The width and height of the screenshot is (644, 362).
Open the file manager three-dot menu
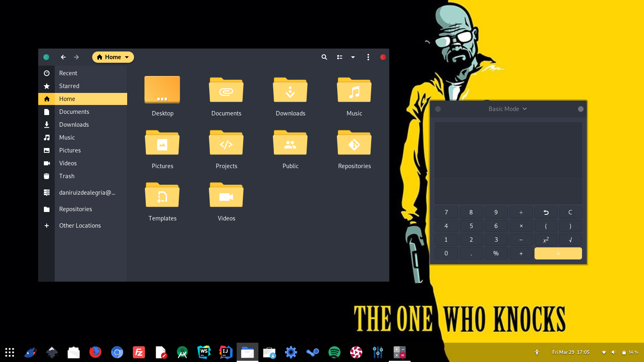coord(368,57)
